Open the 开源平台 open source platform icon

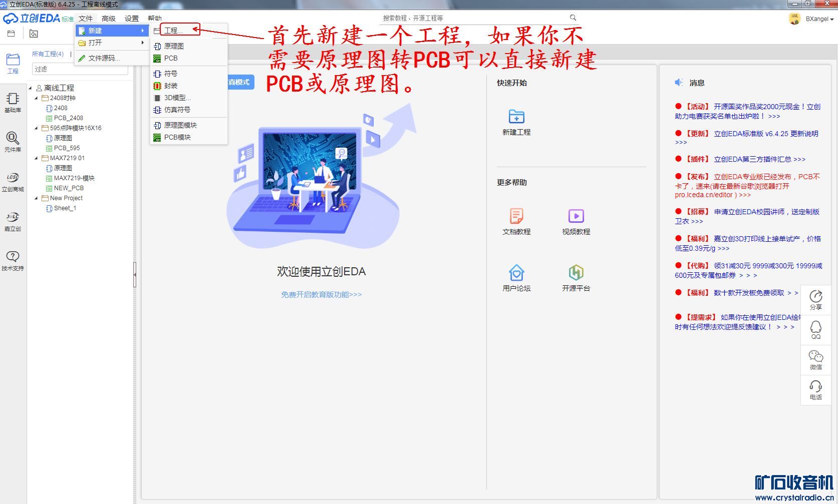pos(576,278)
